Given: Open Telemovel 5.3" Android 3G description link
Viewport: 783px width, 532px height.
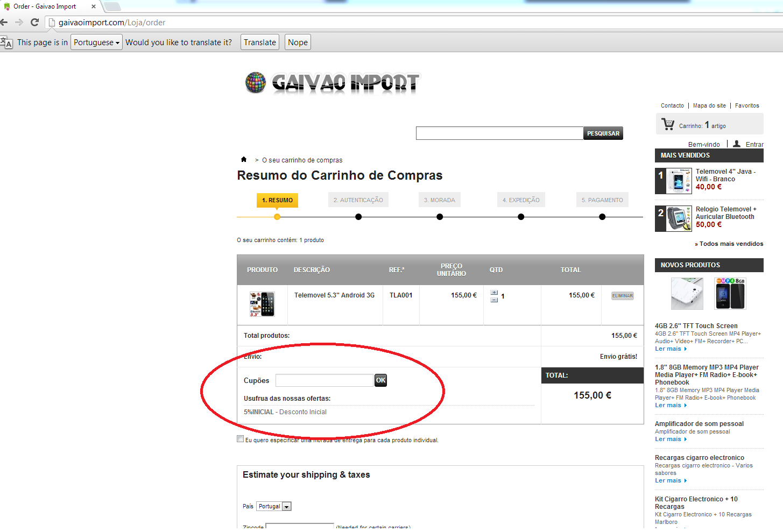Looking at the screenshot, I should tap(334, 295).
